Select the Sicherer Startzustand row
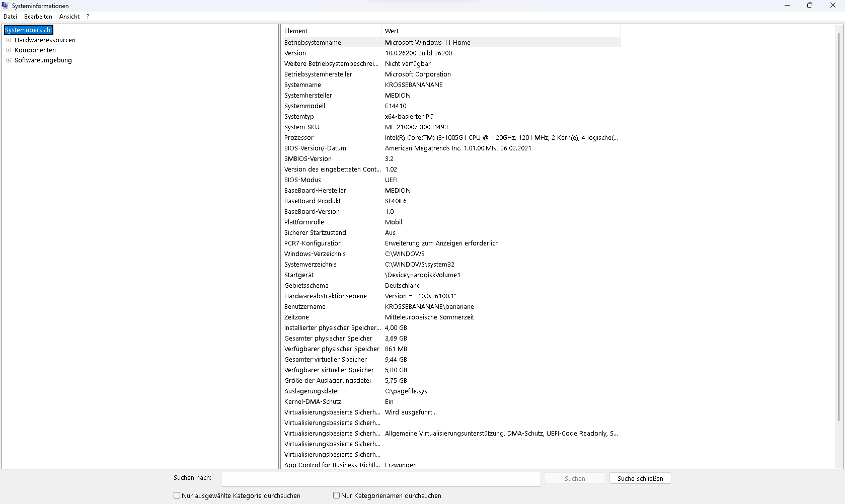This screenshot has width=845, height=504. (x=451, y=233)
